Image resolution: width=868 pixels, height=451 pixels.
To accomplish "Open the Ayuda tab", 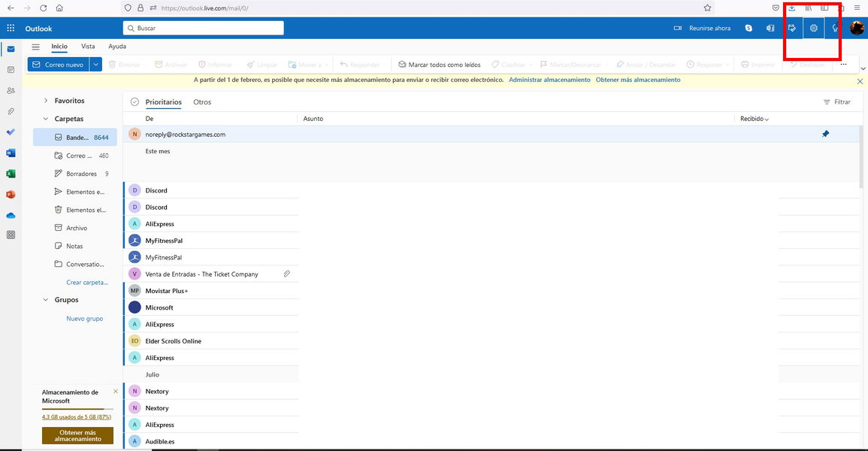I will point(116,47).
